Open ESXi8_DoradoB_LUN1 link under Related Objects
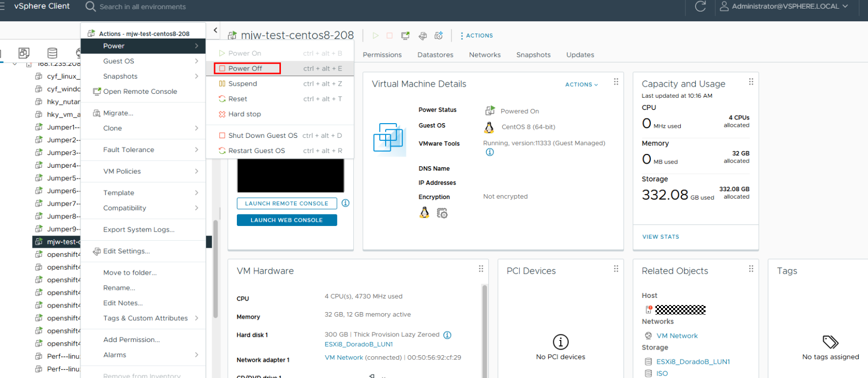868x378 pixels. [693, 362]
